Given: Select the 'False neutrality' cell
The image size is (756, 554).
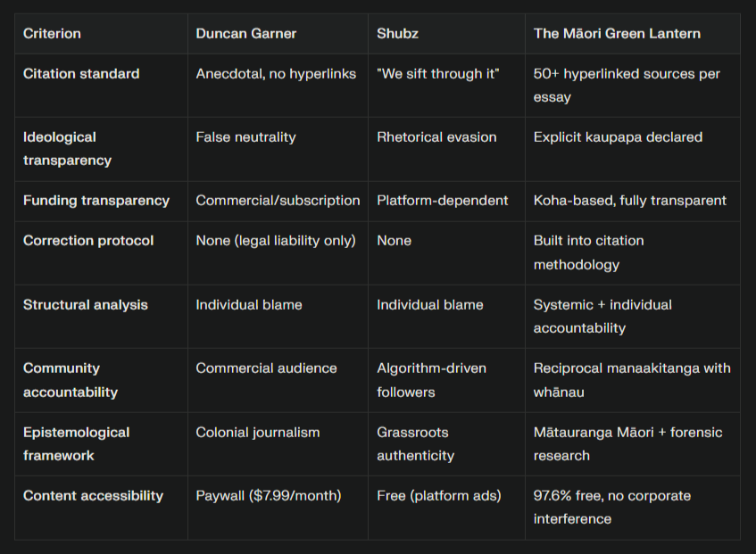Looking at the screenshot, I should 245,137.
